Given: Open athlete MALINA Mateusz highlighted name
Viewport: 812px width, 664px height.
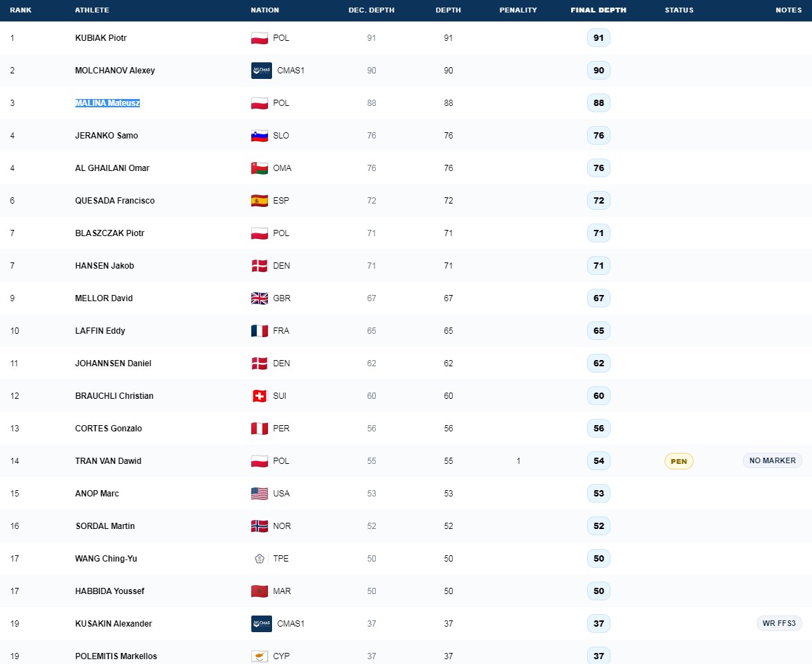Looking at the screenshot, I should 108,103.
